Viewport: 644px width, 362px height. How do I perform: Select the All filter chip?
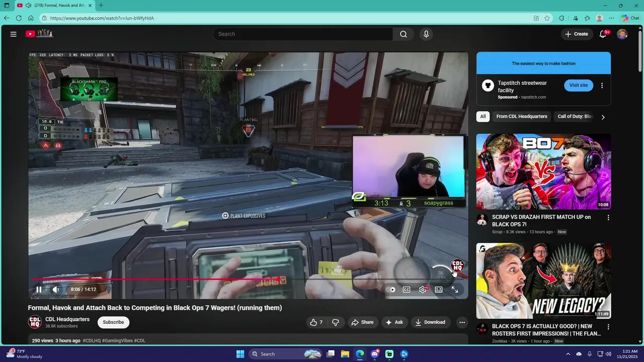click(x=483, y=117)
